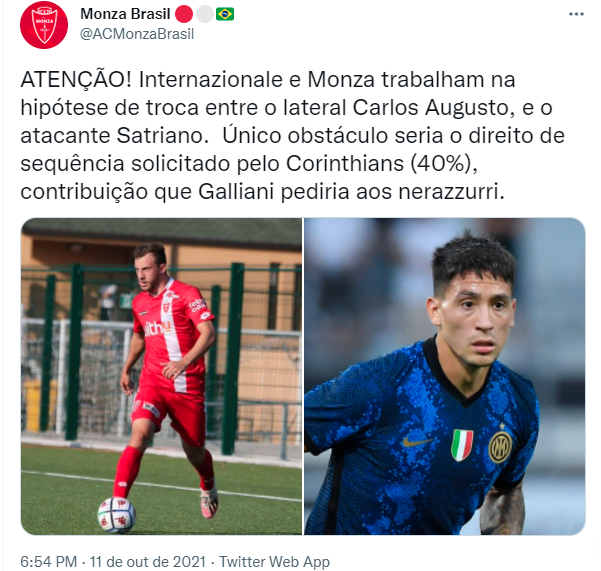Click the Italian Scudetto shield on jersey

pos(462,445)
